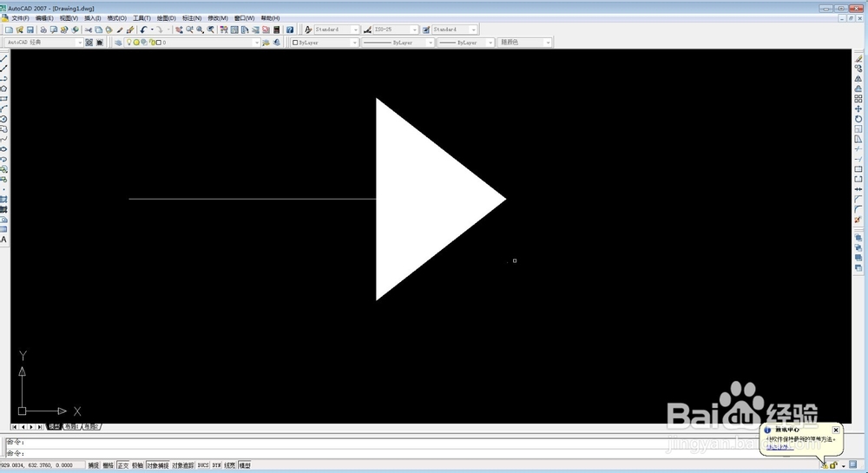Open the Layer Properties Manager icon
The height and width of the screenshot is (473, 868).
118,43
